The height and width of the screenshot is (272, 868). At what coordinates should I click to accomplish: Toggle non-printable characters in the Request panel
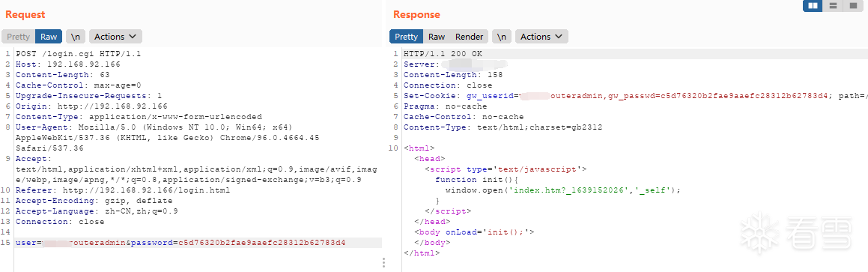pyautogui.click(x=76, y=37)
